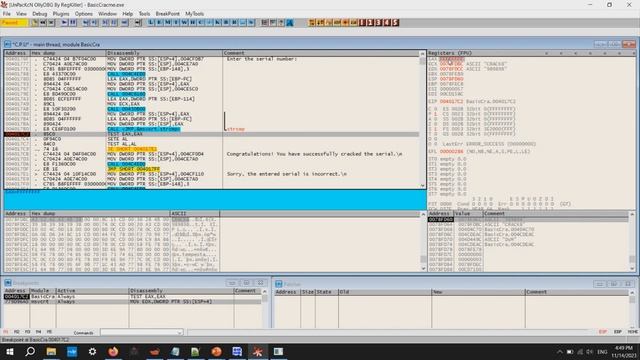Select the 'Enter the serial number:' comment line
Screen dimensions: 640x360
(x=262, y=59)
